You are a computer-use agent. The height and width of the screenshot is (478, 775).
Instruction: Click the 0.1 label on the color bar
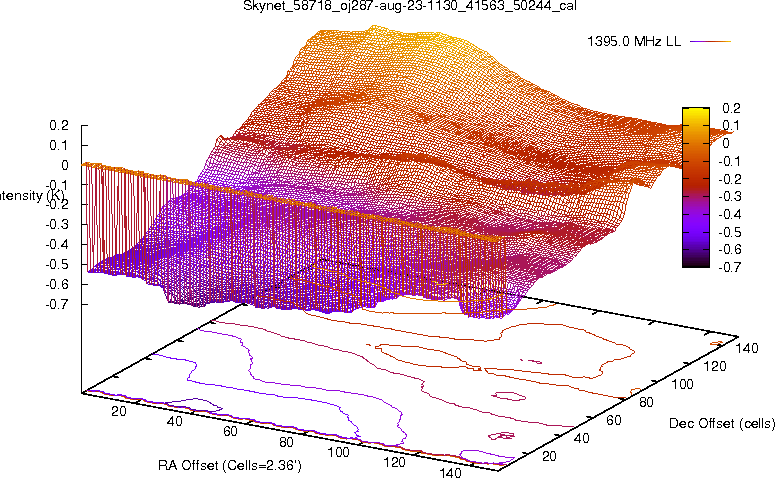[731, 126]
